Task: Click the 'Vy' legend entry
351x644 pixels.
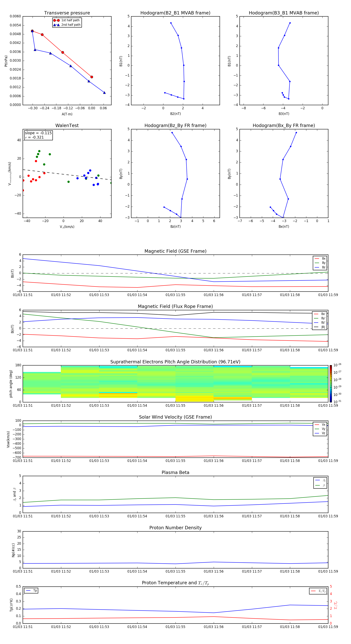Action: (320, 429)
